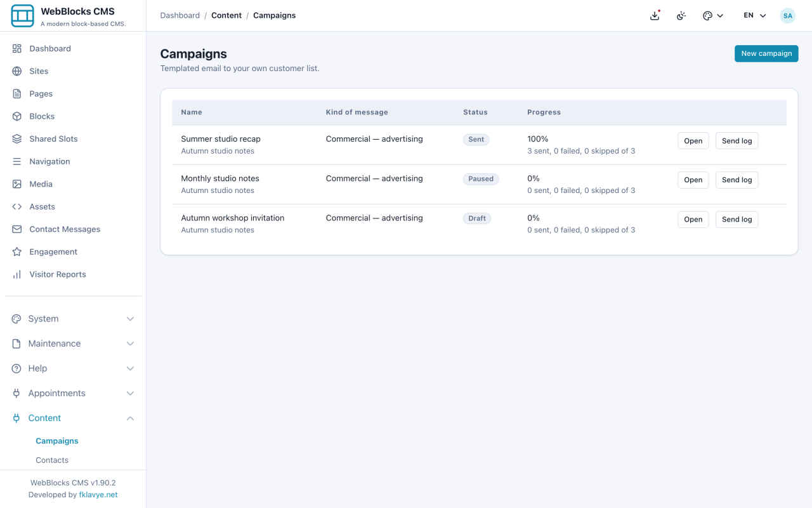Select Campaigns in the sidebar submenu
This screenshot has height=508, width=812.
57,441
